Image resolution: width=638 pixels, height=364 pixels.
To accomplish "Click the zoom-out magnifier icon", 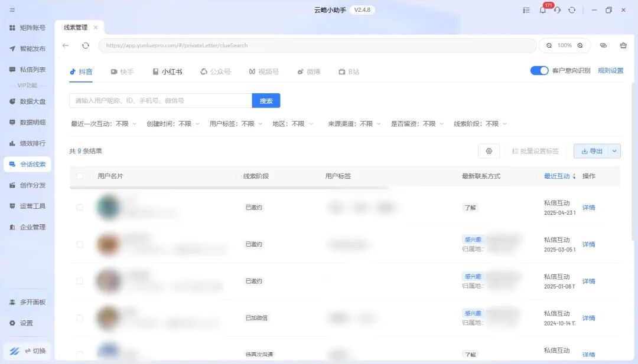I will 549,45.
